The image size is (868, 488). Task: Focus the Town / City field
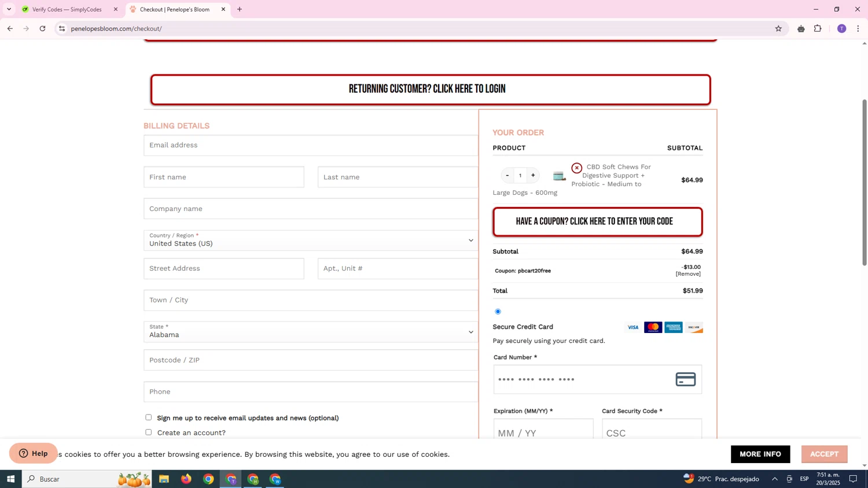click(311, 300)
